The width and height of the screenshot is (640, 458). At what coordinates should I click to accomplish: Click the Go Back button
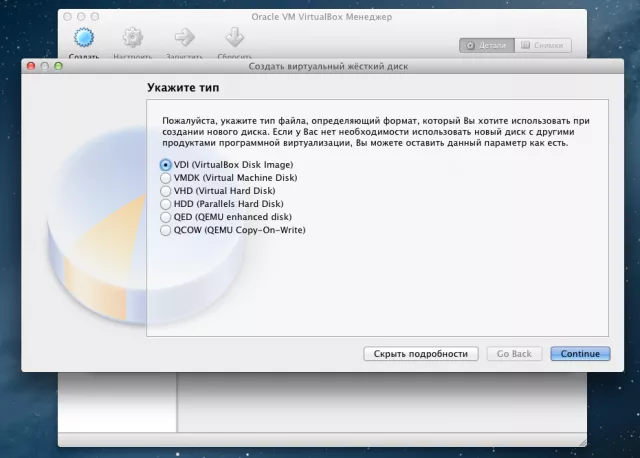click(x=514, y=354)
